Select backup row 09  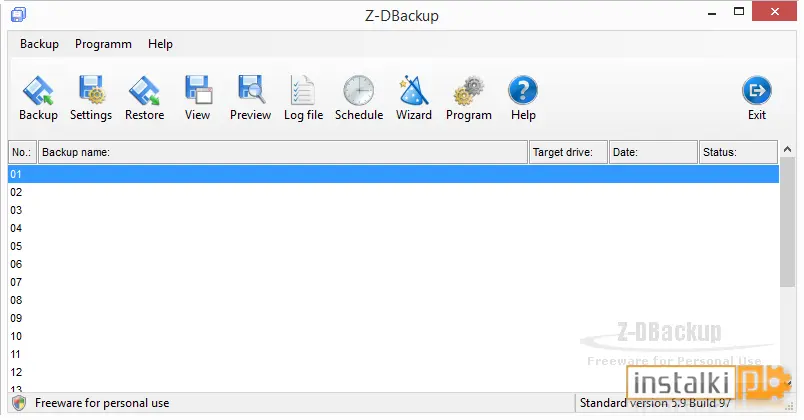pos(393,317)
